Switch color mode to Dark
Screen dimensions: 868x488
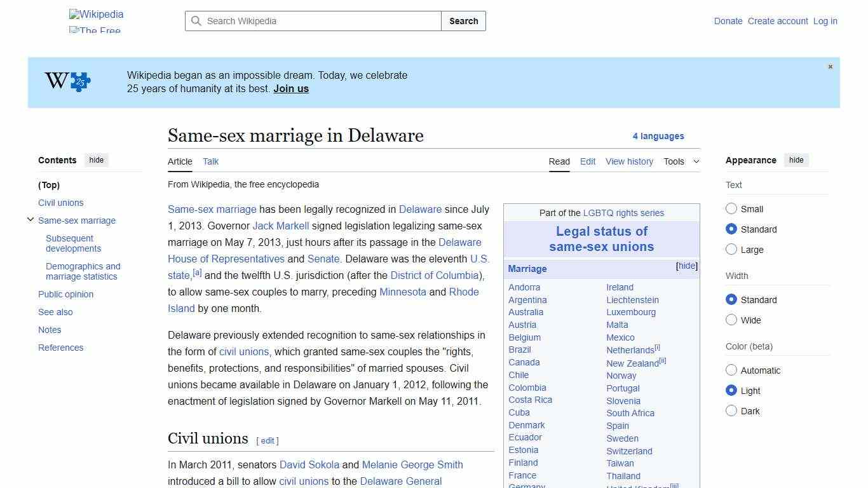[731, 411]
